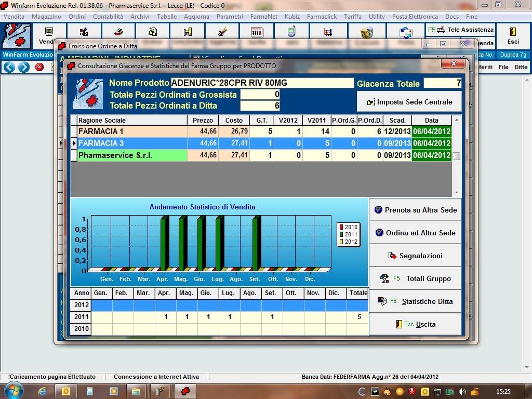Select the FARMACIA 1 row

point(132,132)
